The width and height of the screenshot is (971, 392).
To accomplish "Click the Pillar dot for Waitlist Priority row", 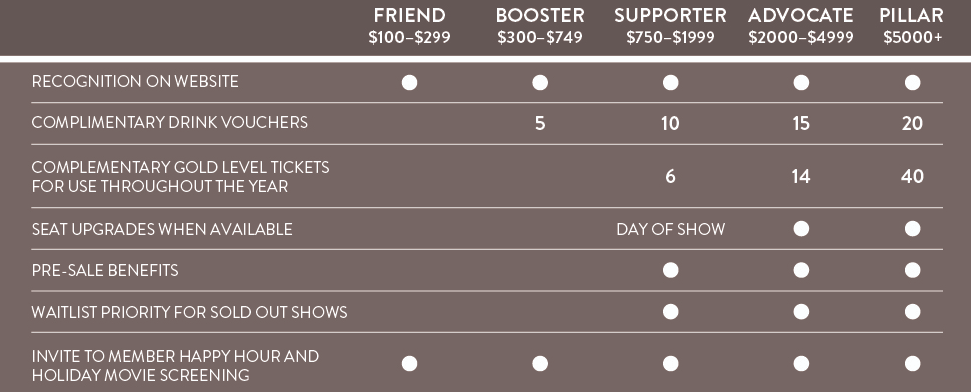I will click(912, 311).
